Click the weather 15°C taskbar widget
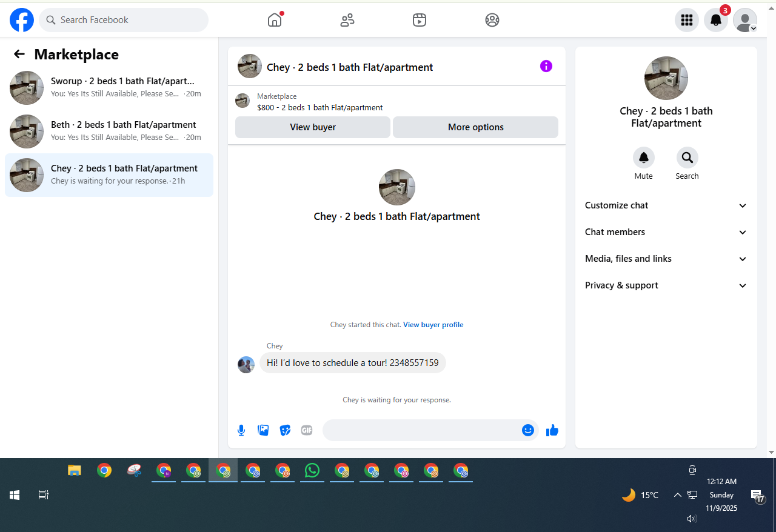Screen dimensions: 776x532 [x=640, y=495]
